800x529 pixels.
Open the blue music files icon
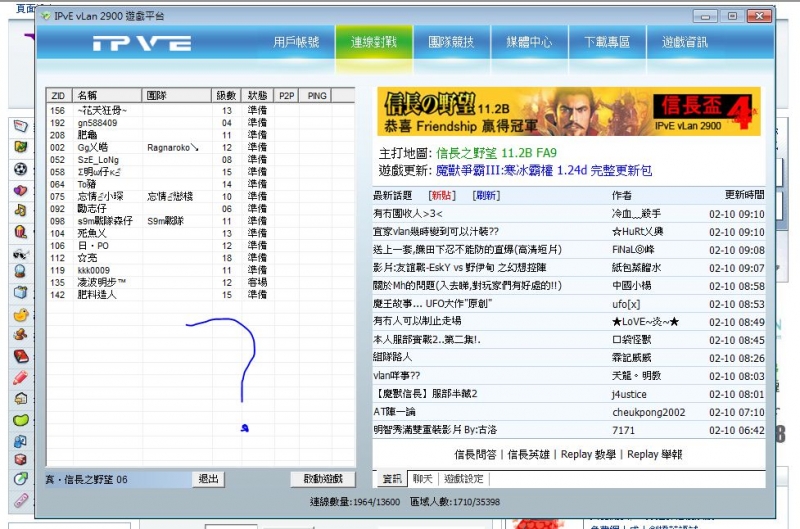20,441
